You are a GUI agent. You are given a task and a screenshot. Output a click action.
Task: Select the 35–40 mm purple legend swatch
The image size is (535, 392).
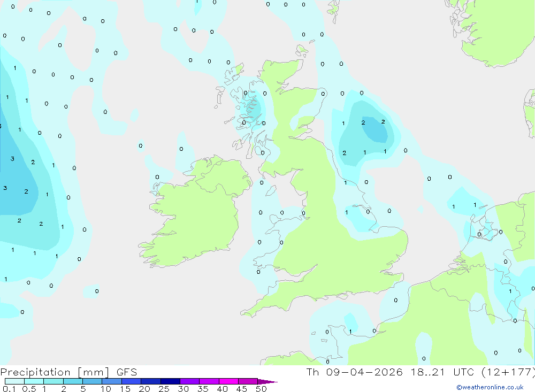pyautogui.click(x=209, y=381)
